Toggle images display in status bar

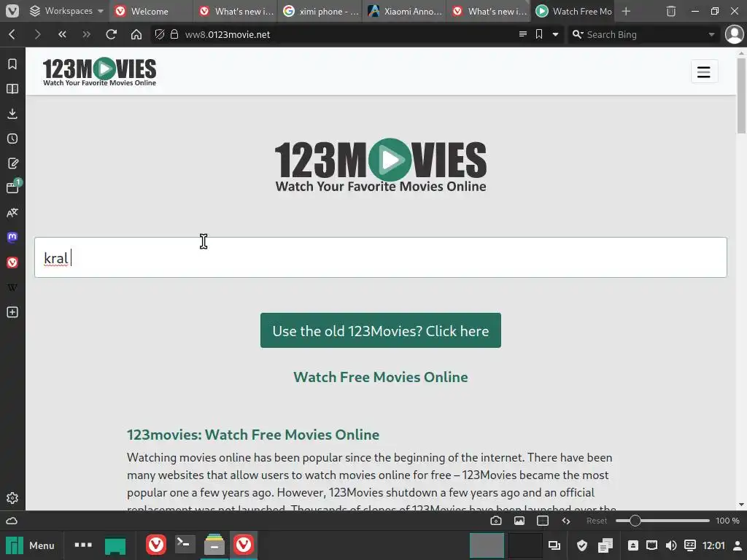click(x=519, y=521)
